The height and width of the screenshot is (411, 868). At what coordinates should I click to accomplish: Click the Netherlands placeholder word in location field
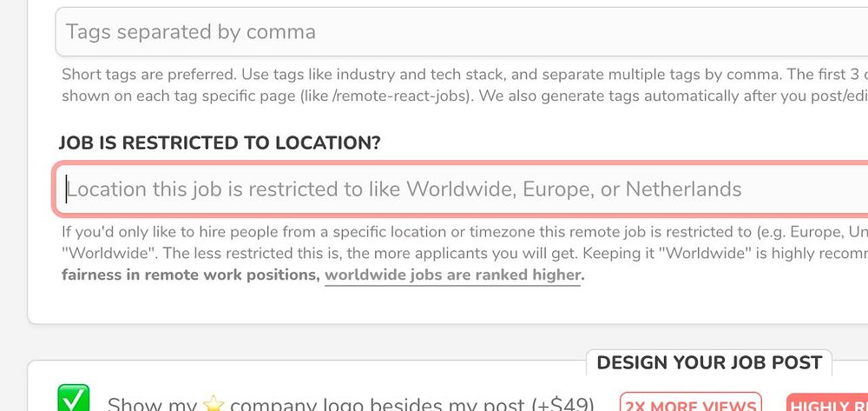(x=683, y=189)
